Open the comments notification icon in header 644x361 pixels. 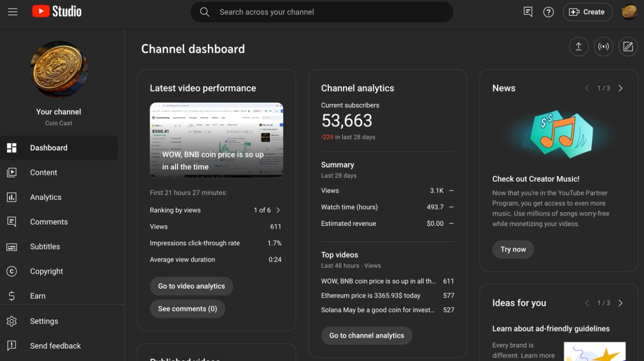tap(528, 12)
